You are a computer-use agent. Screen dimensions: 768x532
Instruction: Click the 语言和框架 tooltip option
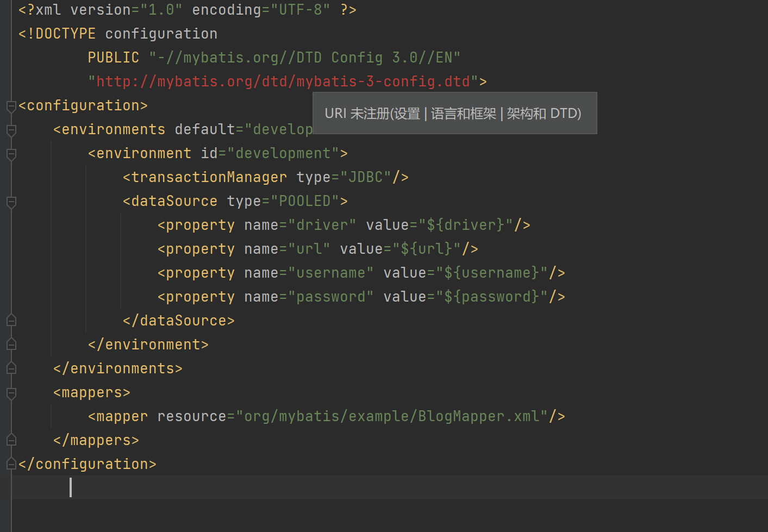(464, 113)
